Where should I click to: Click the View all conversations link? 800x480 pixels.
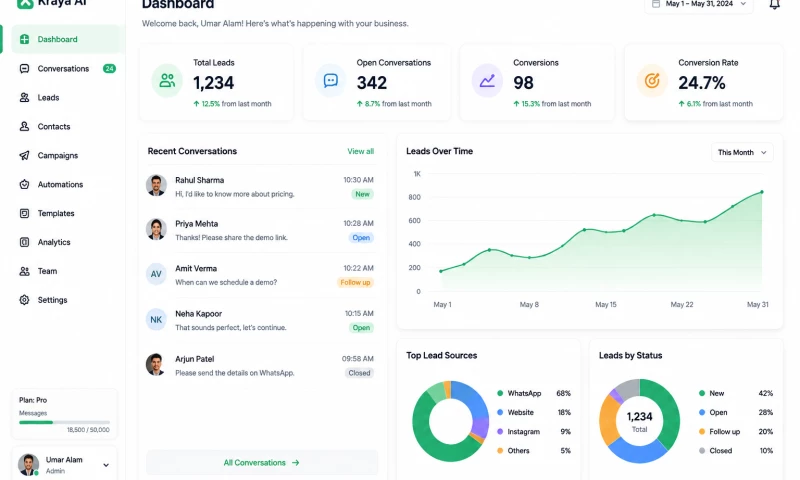tap(360, 151)
